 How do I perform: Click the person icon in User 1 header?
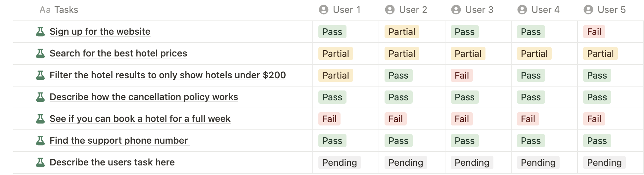click(323, 10)
